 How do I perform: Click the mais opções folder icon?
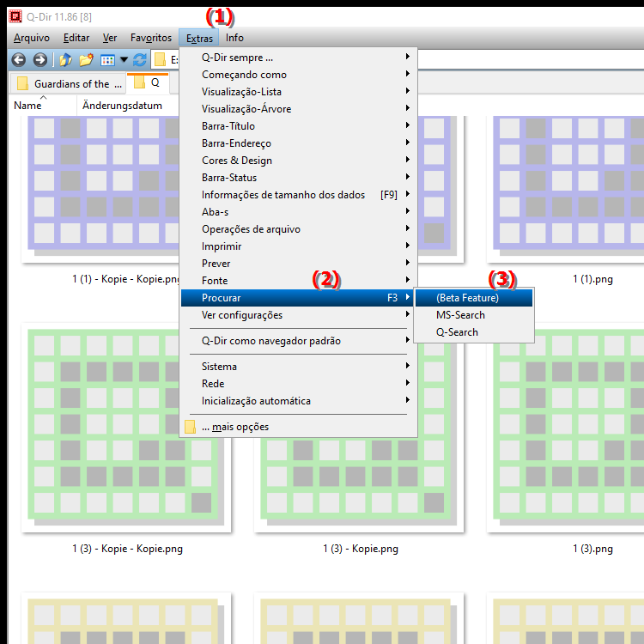click(x=190, y=427)
